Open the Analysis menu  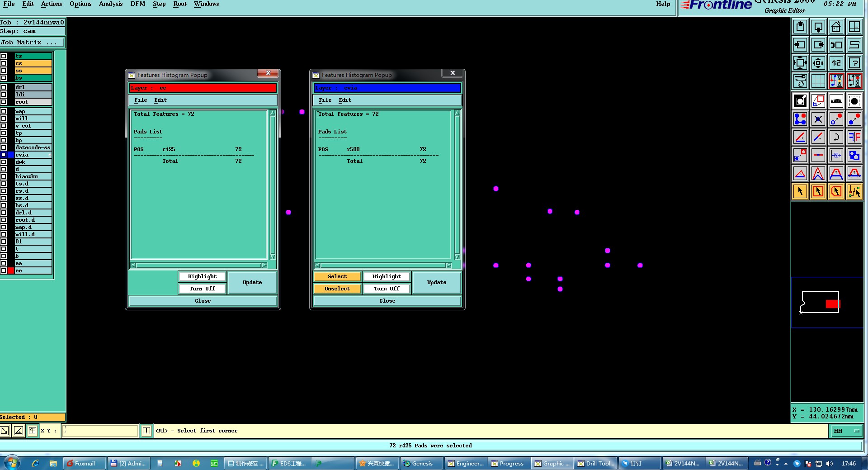point(111,4)
